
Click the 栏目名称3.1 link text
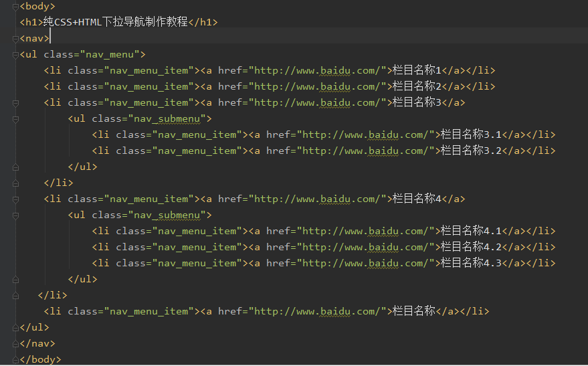pyautogui.click(x=471, y=134)
